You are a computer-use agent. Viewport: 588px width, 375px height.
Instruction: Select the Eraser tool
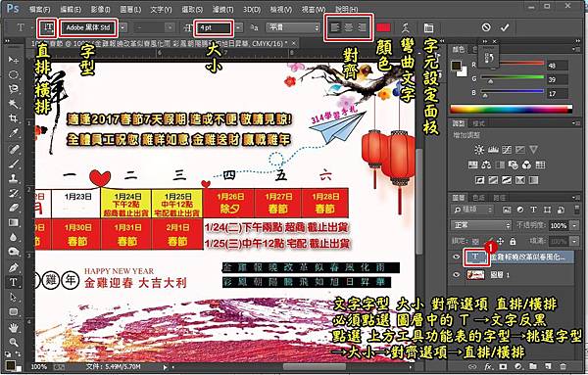pyautogui.click(x=14, y=208)
